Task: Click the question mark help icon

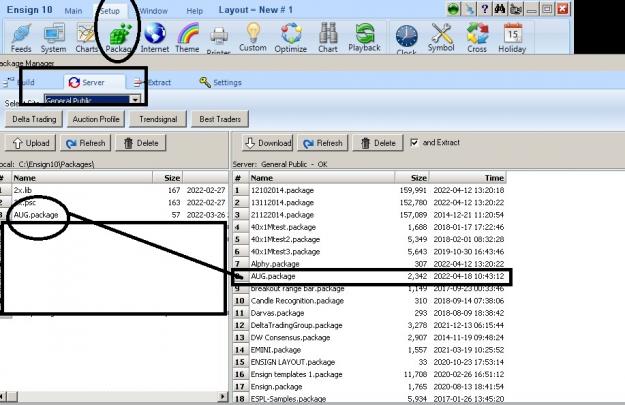Action: [x=484, y=9]
